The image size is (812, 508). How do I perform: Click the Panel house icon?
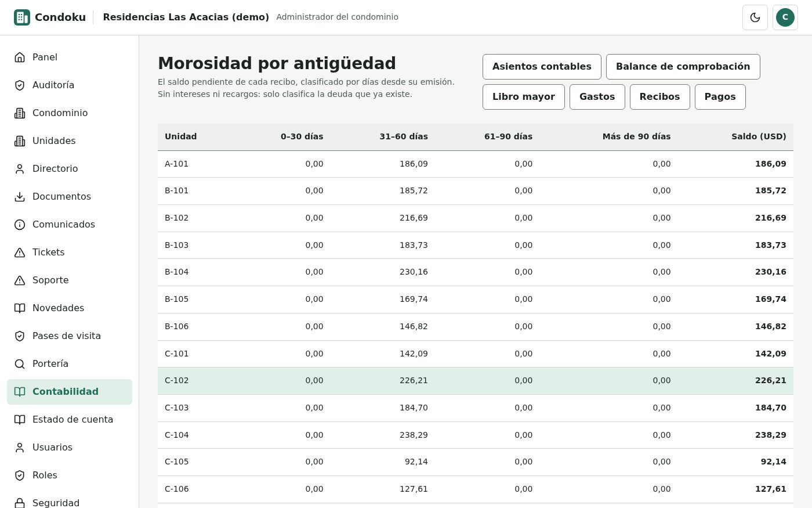(20, 57)
